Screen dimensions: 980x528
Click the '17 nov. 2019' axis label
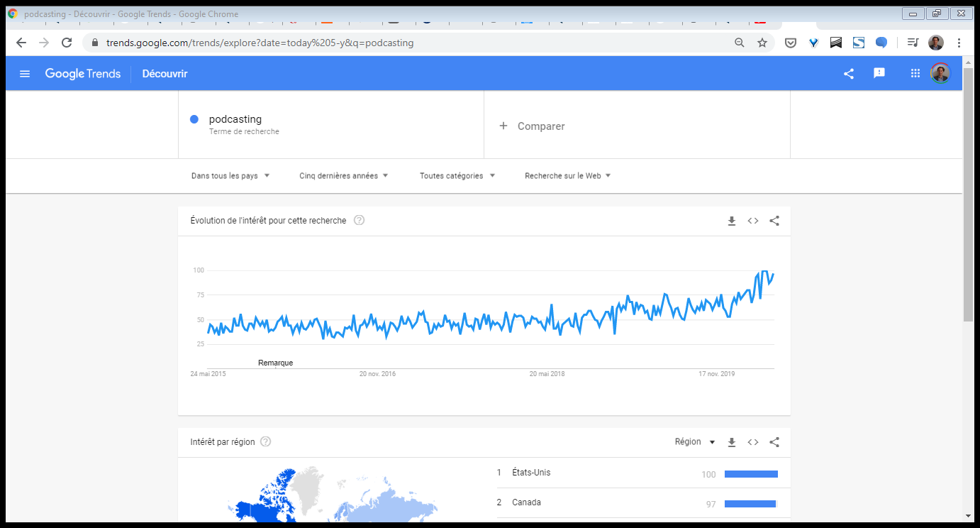pos(717,374)
